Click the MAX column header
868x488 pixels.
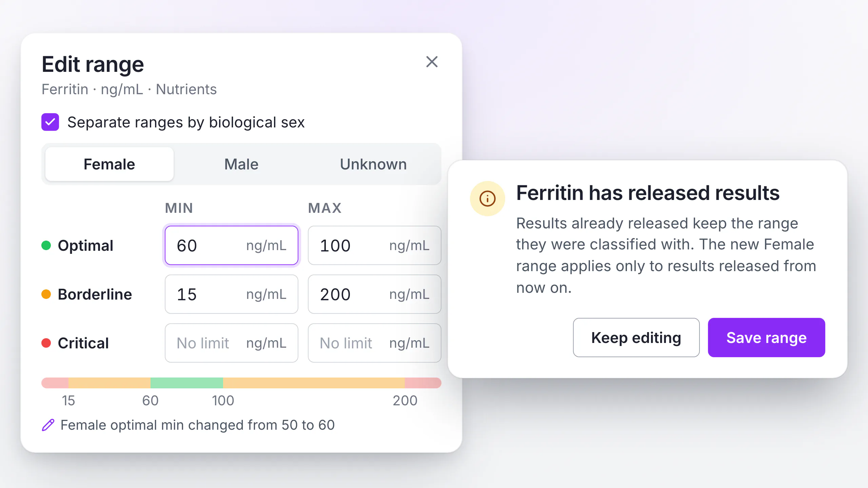[325, 208]
